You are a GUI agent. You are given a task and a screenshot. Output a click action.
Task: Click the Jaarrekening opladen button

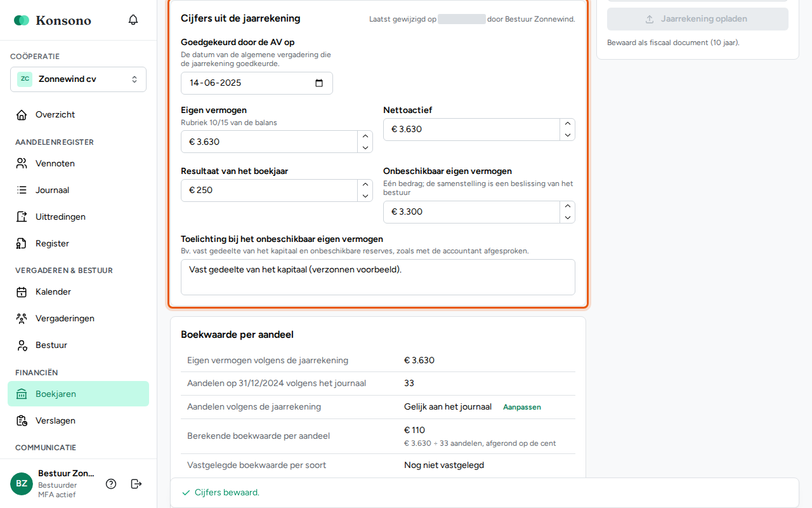[698, 19]
